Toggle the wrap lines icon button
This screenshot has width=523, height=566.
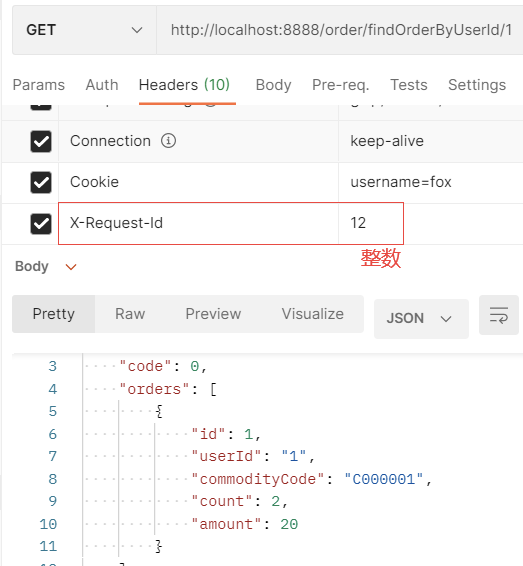[x=499, y=315]
